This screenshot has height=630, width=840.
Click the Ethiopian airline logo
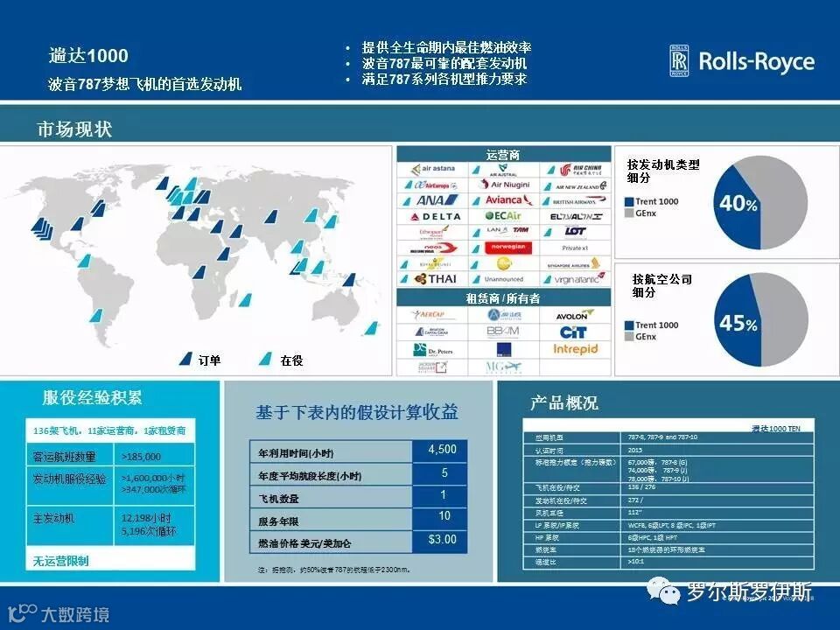[x=435, y=232]
